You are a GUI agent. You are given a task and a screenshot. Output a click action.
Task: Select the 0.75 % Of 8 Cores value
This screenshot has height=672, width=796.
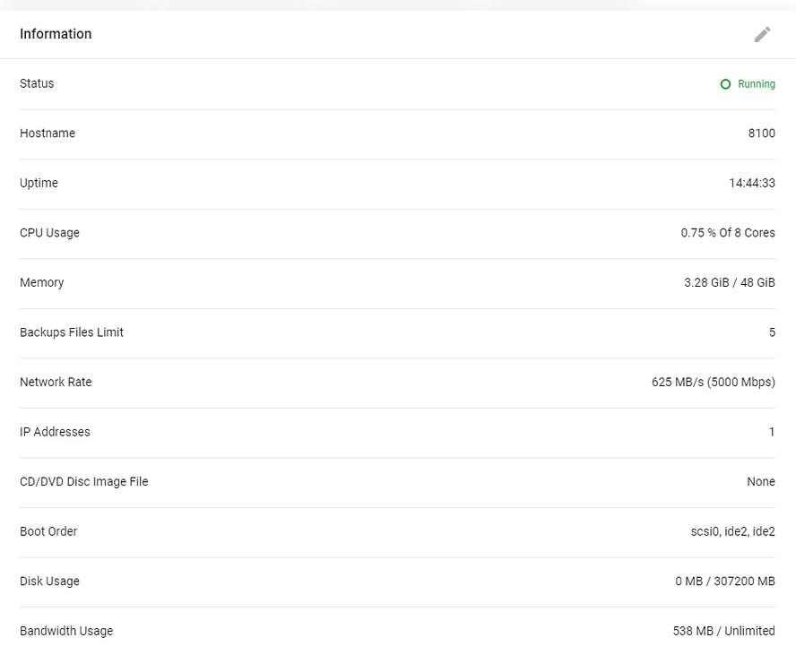pyautogui.click(x=727, y=233)
